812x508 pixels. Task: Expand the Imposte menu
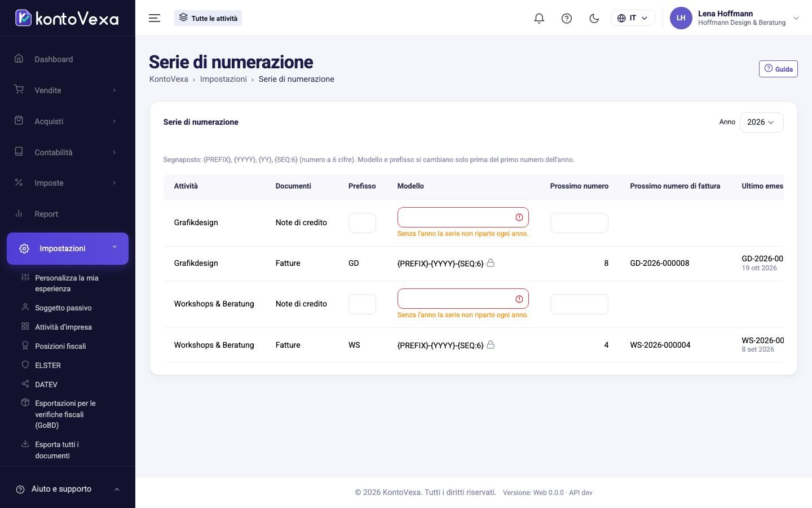(68, 183)
